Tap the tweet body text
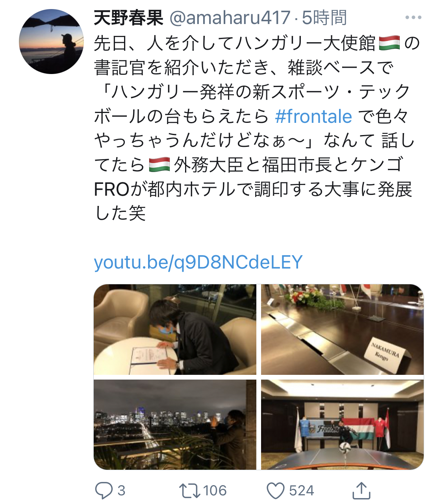 [256, 128]
